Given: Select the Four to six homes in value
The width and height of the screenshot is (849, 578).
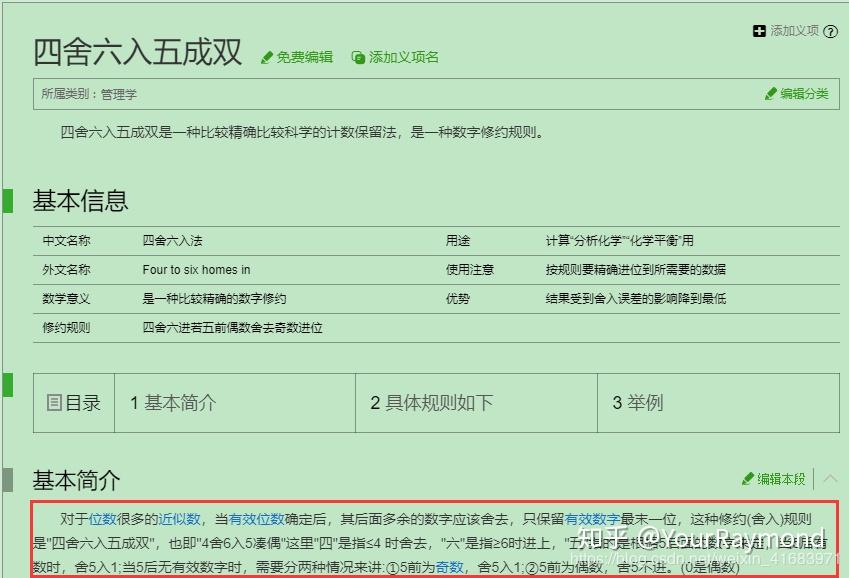Looking at the screenshot, I should coord(197,270).
